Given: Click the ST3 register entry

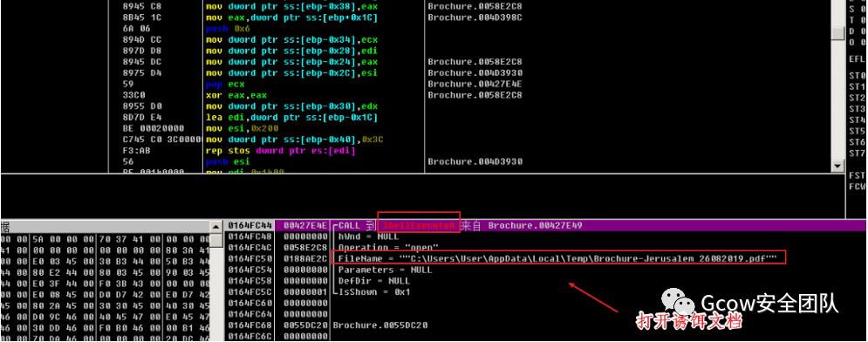Looking at the screenshot, I should tap(857, 108).
